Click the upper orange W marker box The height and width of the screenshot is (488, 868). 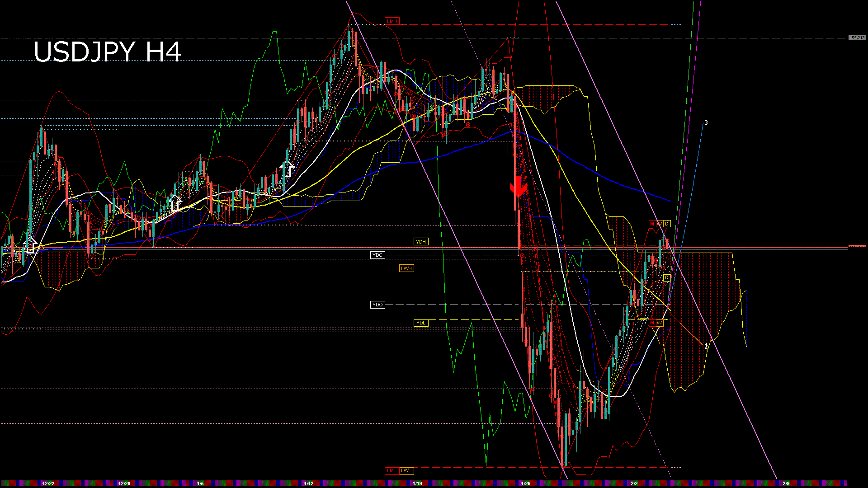point(659,224)
